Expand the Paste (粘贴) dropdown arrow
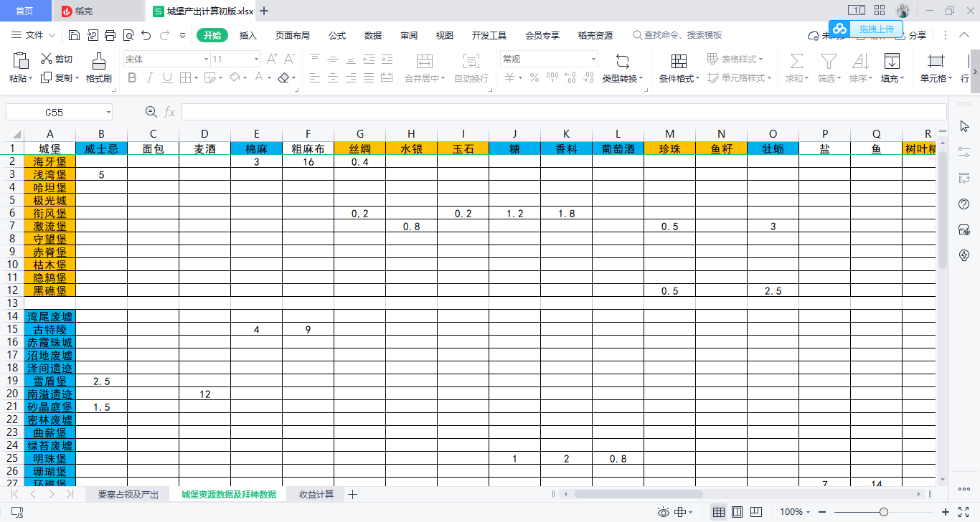This screenshot has width=980, height=522. point(31,79)
